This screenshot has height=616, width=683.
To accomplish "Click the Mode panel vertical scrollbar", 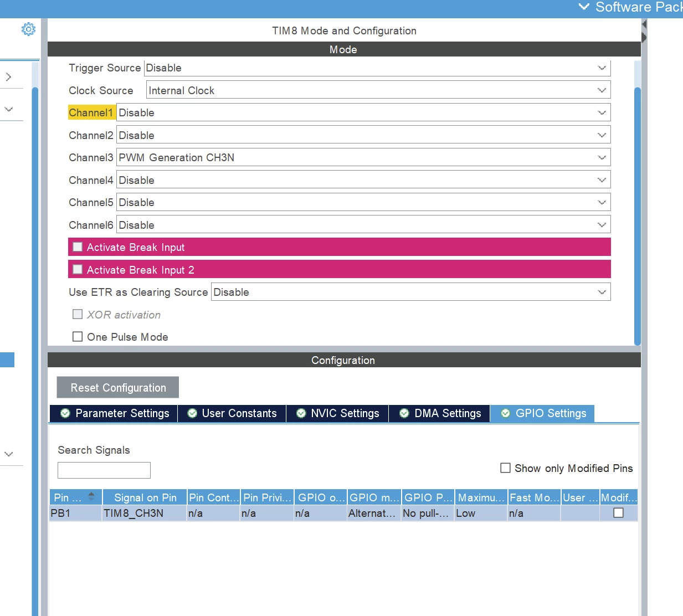I will pos(637,216).
